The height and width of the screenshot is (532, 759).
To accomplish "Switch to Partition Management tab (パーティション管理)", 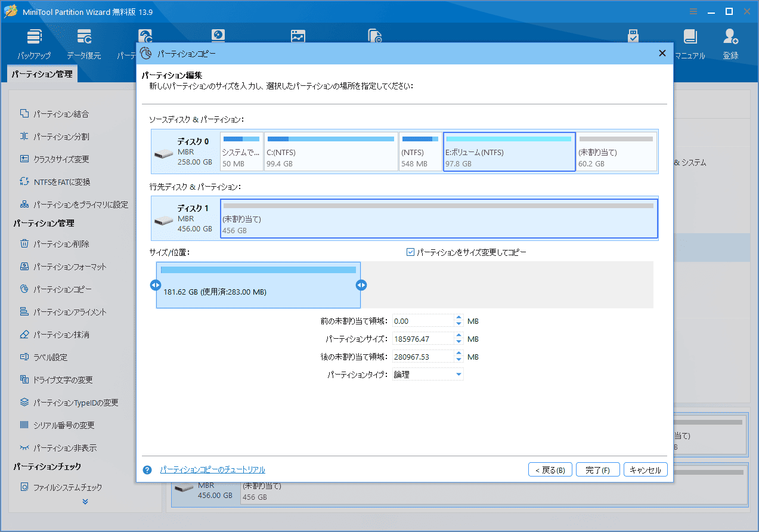I will pos(42,75).
